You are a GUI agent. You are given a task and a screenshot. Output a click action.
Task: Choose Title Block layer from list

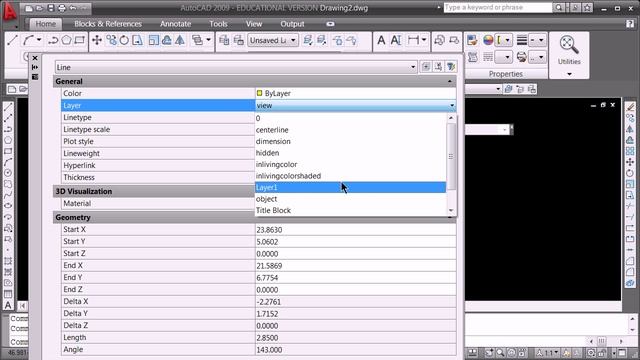tap(351, 210)
